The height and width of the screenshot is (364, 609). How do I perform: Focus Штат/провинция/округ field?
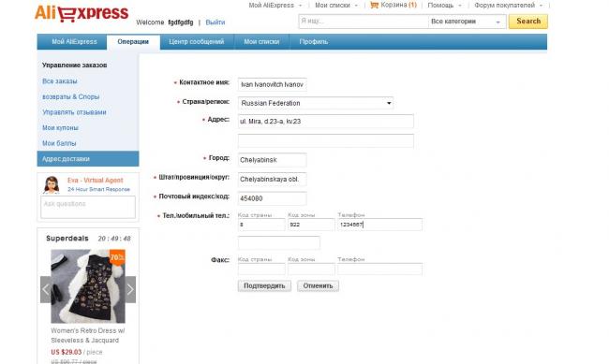click(273, 180)
